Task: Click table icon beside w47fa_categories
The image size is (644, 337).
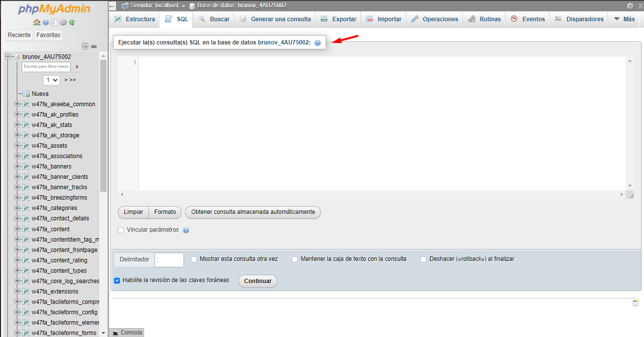Action: click(x=26, y=208)
